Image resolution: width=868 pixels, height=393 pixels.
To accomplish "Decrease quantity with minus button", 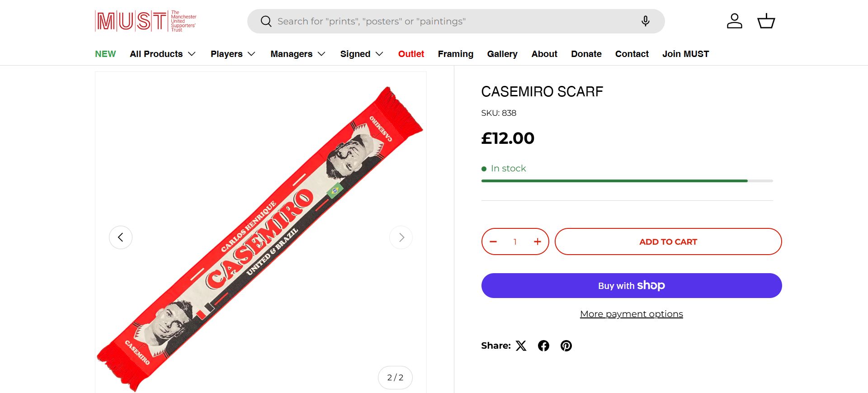I will tap(493, 242).
